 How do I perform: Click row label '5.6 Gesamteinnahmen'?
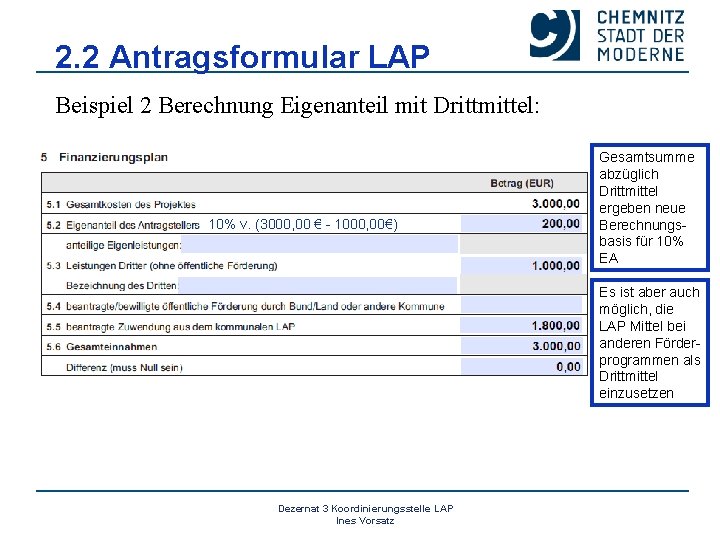101,347
